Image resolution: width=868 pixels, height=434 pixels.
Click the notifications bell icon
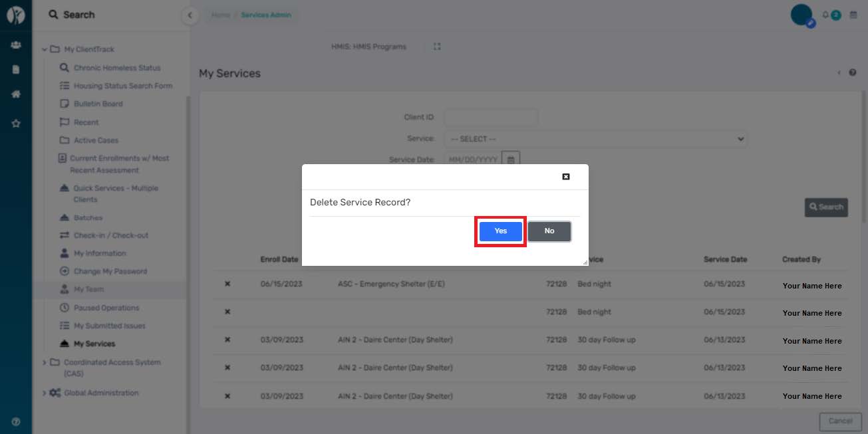pyautogui.click(x=824, y=13)
